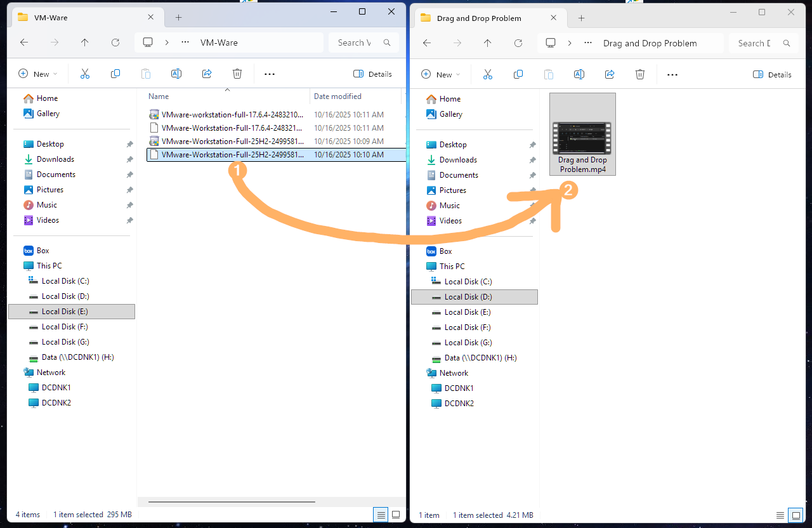Expand hidden path ellipsis in Drag and Drop Problem address bar
This screenshot has width=812, height=528.
click(x=588, y=43)
